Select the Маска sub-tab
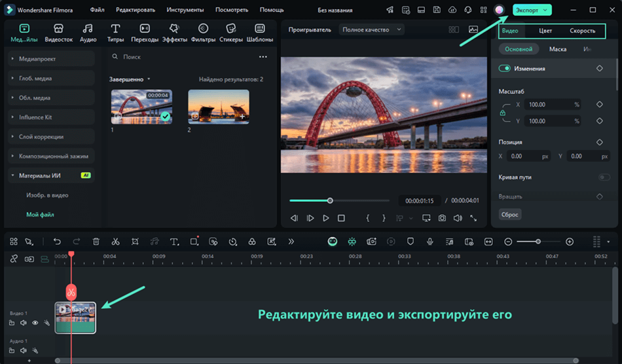This screenshot has height=364, width=622. coord(558,49)
